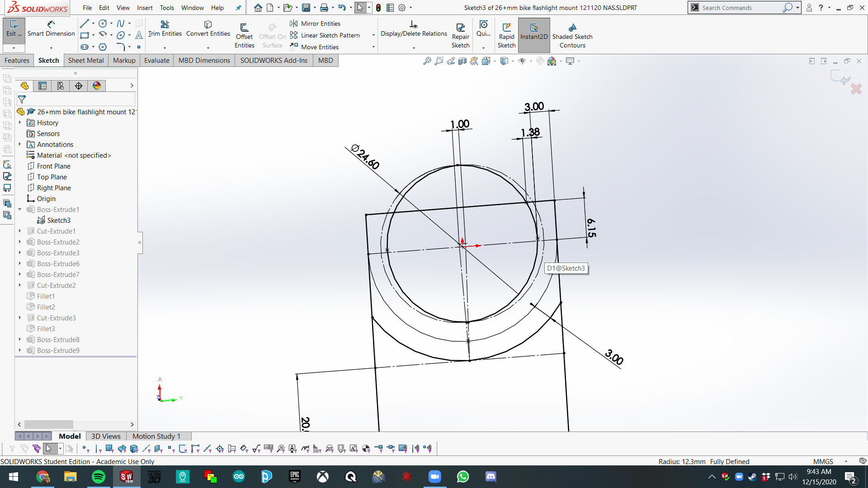Click the red cancel sketch X
The image size is (868, 488).
(856, 89)
